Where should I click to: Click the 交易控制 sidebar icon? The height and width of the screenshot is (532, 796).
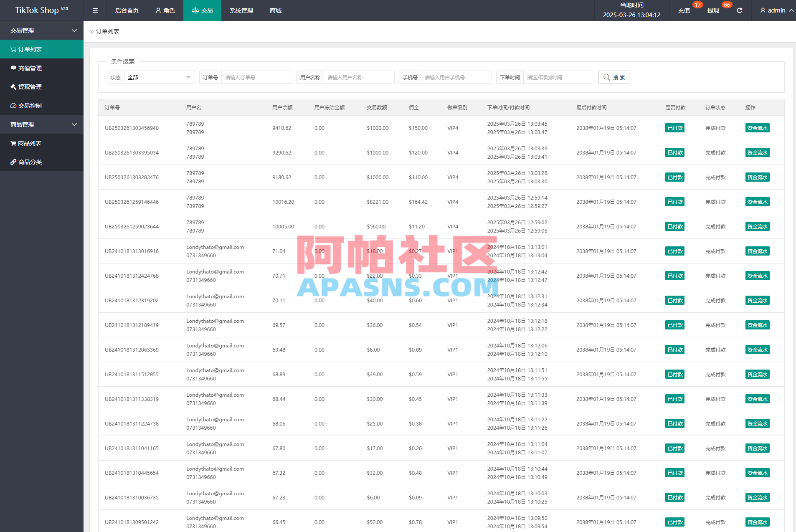pyautogui.click(x=13, y=106)
